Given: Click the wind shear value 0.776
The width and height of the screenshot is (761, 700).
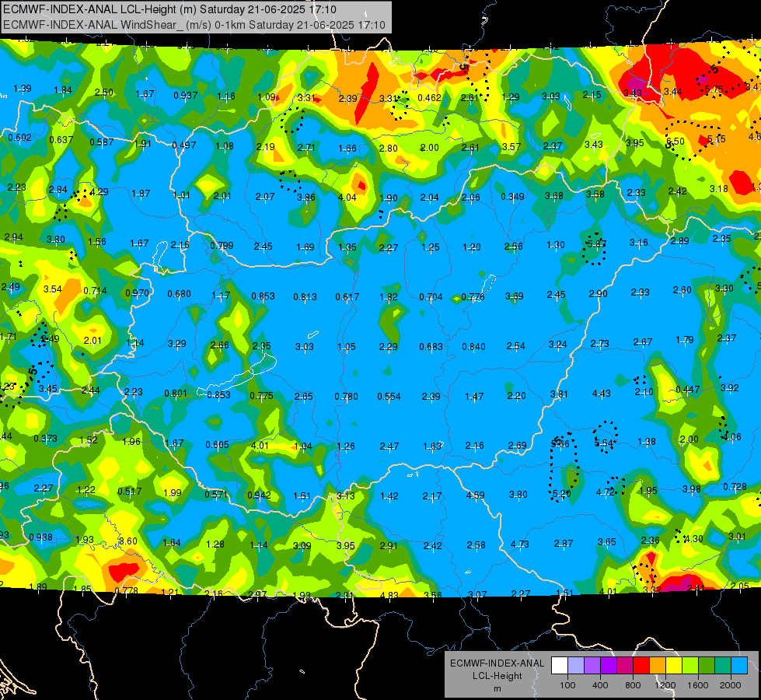Looking at the screenshot, I should pyautogui.click(x=473, y=296).
